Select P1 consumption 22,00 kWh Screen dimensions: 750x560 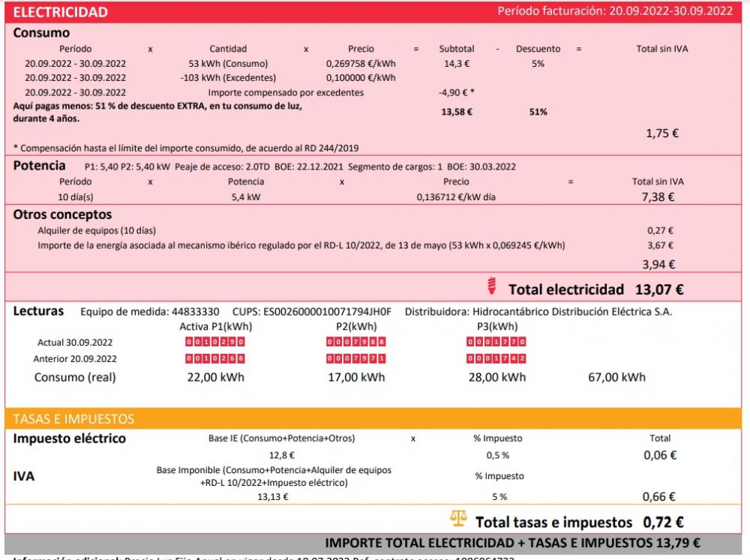pyautogui.click(x=216, y=377)
